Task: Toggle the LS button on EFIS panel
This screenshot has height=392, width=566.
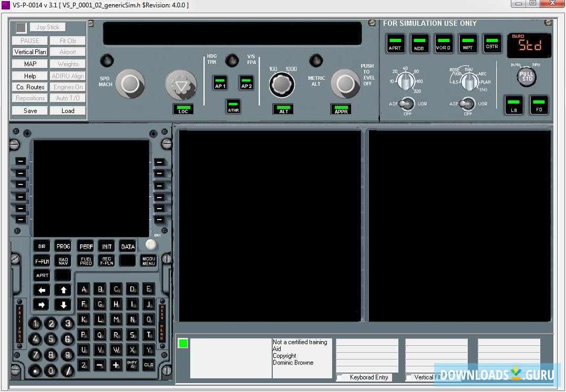Action: 514,105
